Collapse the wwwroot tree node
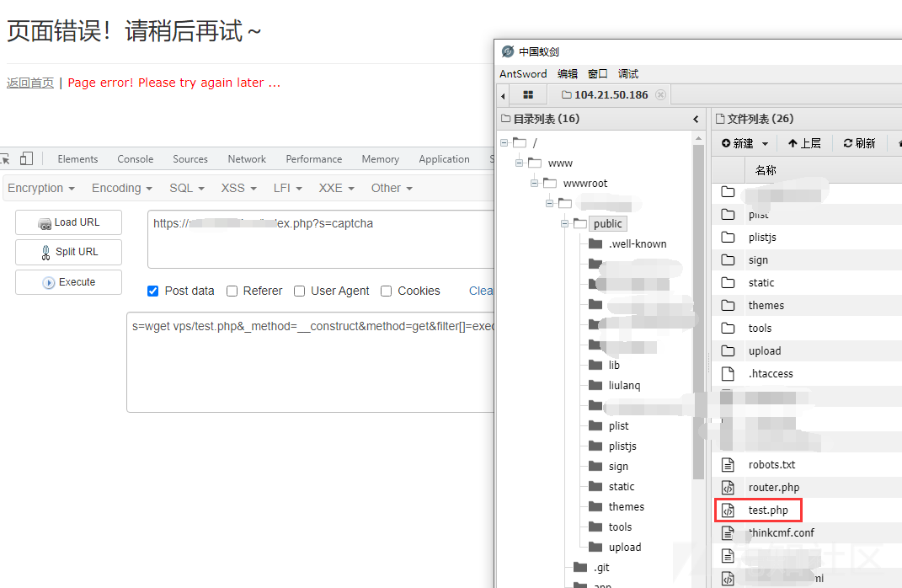902x588 pixels. [x=535, y=183]
